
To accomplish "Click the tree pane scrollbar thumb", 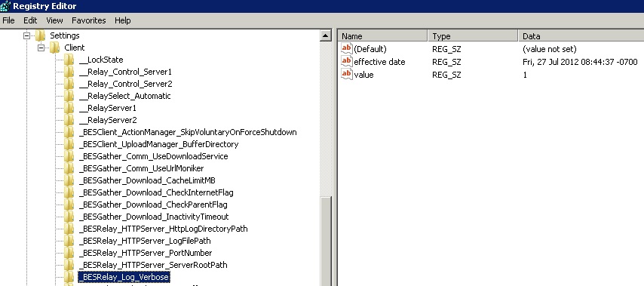I will tap(325, 241).
